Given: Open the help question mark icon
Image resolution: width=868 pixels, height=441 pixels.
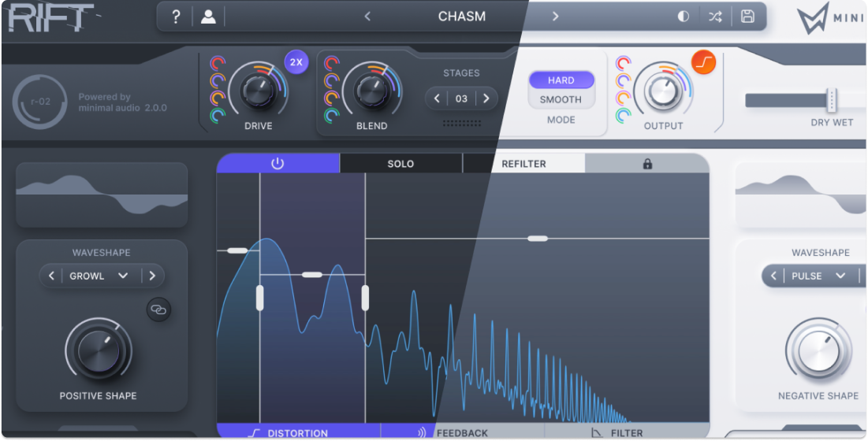Looking at the screenshot, I should click(x=176, y=17).
